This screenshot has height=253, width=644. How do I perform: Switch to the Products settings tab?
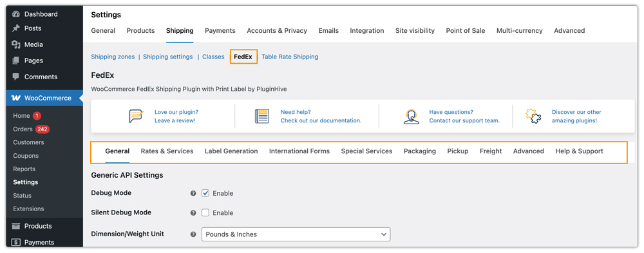(x=140, y=30)
